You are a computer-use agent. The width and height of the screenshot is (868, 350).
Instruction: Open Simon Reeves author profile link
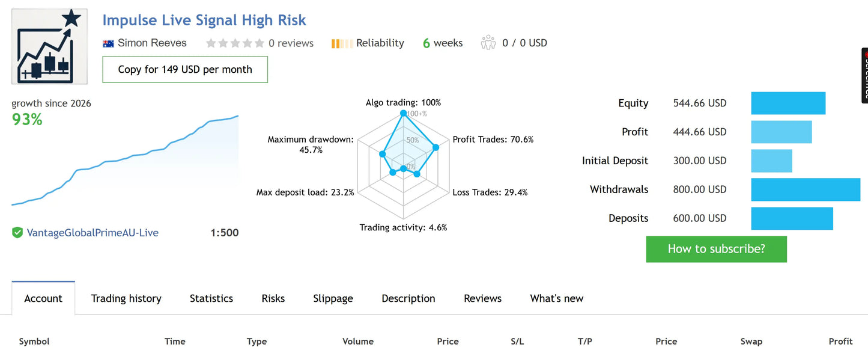(x=152, y=43)
